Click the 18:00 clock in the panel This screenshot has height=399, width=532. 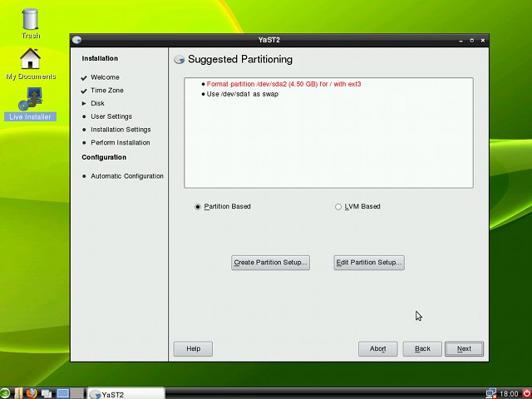(x=509, y=394)
